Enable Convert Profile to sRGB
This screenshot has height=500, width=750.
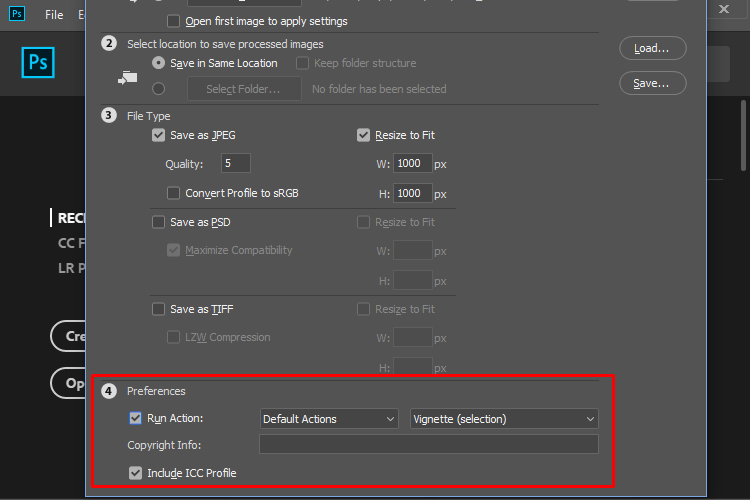(x=173, y=193)
